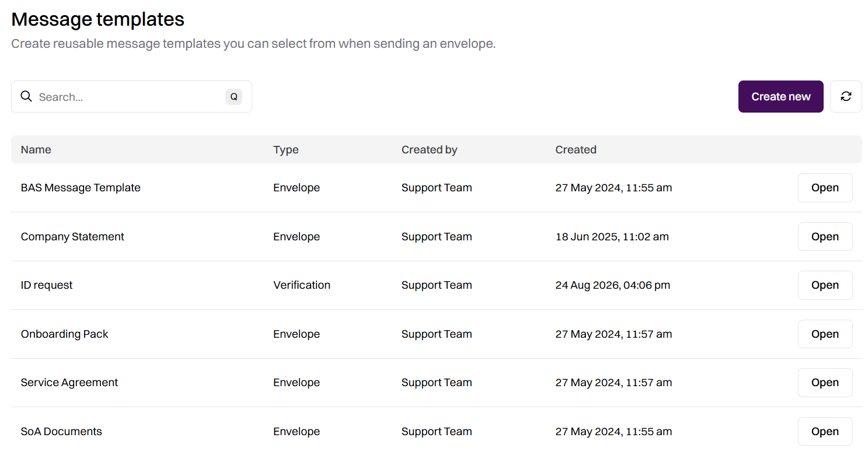
Task: Click the Message templates page heading
Action: 98,19
